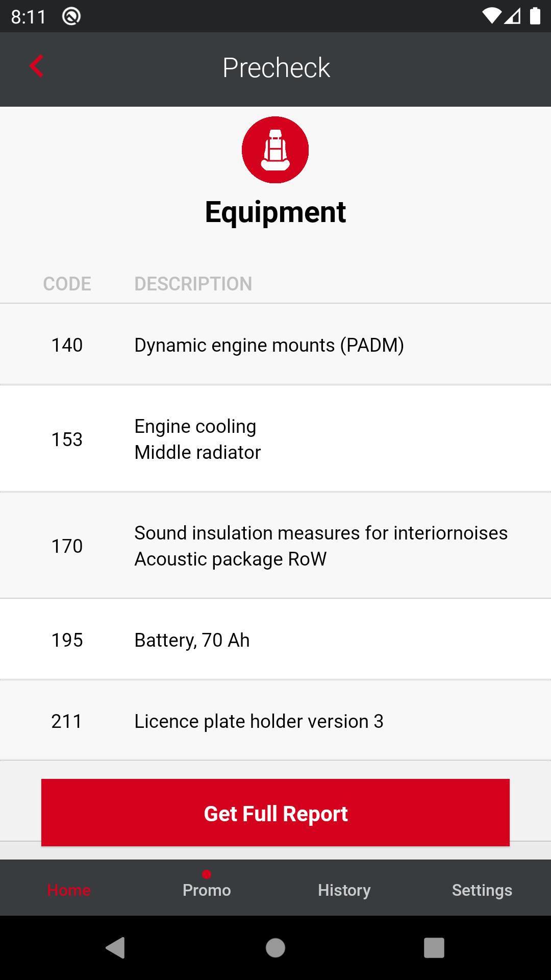551x980 pixels.
Task: Tap the Android recent apps square
Action: (x=434, y=948)
